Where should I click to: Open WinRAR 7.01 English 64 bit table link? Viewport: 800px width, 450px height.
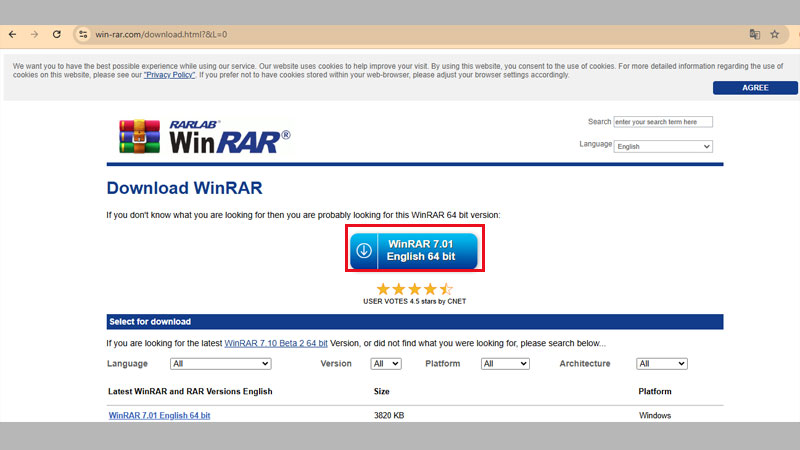(x=159, y=415)
